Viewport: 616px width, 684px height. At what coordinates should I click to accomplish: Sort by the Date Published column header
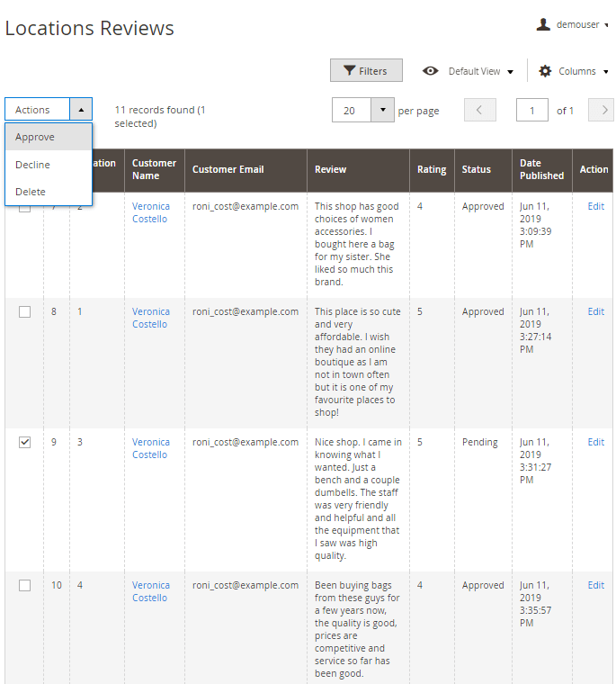pyautogui.click(x=541, y=169)
